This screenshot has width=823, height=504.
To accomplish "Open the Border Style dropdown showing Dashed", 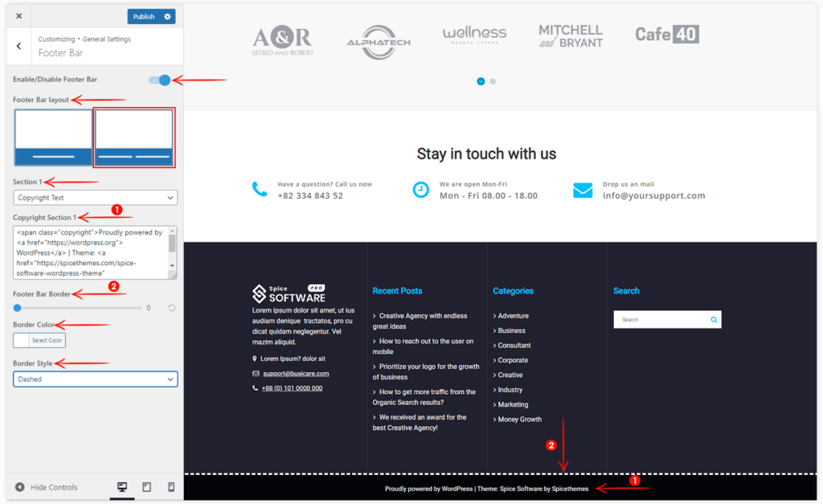I will 95,379.
